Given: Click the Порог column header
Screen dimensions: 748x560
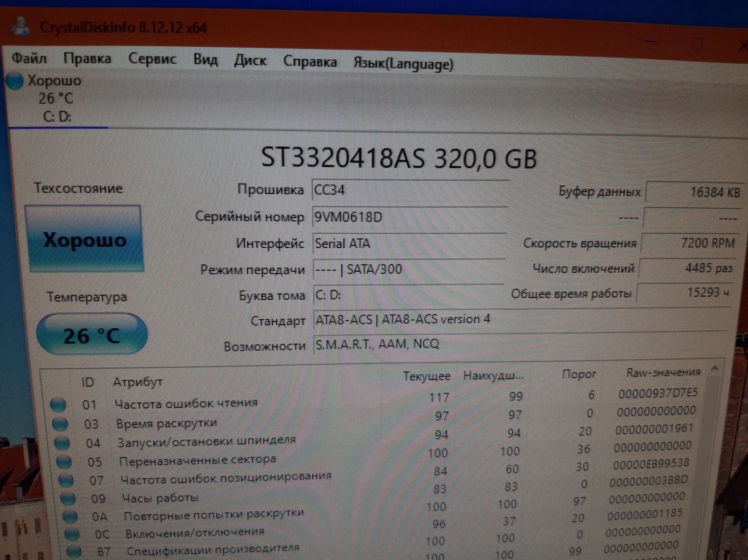Looking at the screenshot, I should click(579, 374).
